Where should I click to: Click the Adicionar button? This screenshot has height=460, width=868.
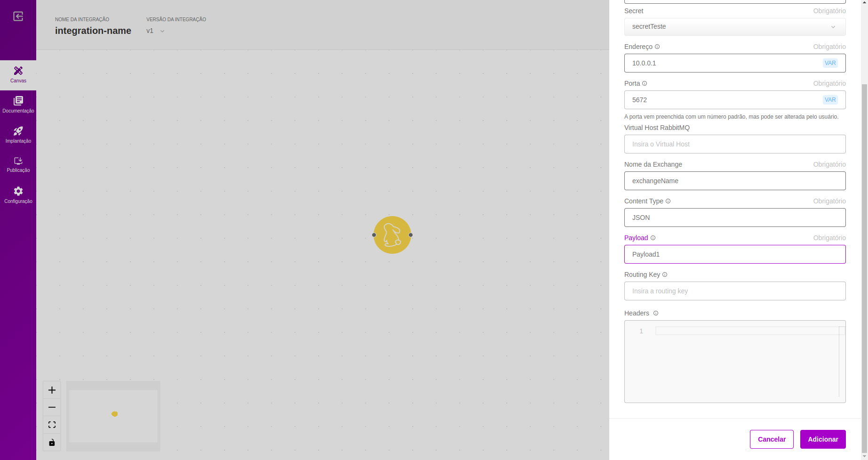(x=823, y=439)
